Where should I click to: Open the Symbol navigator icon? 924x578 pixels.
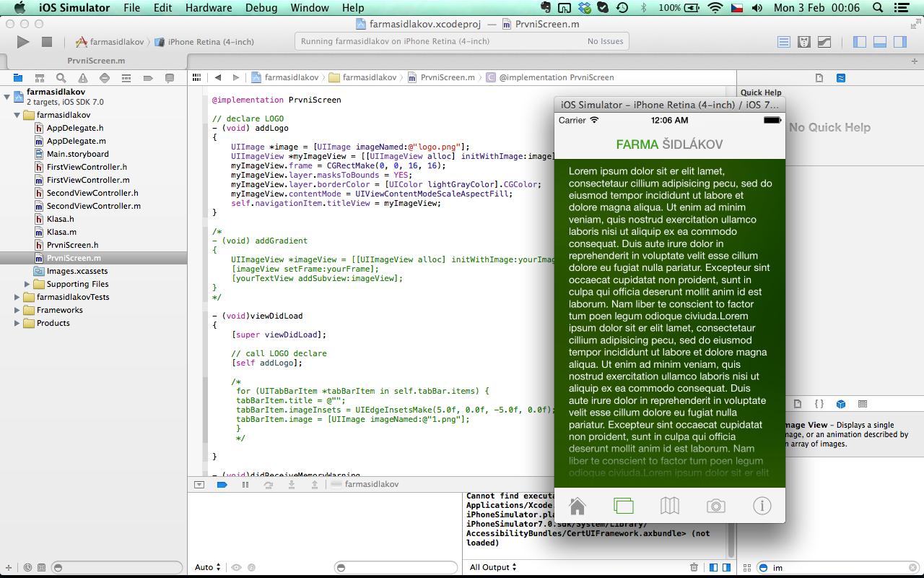pyautogui.click(x=40, y=78)
